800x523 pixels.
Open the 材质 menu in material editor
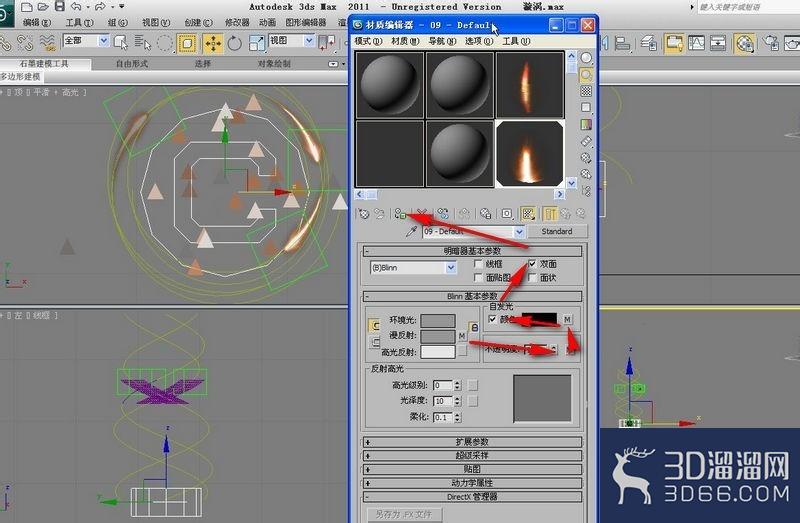pyautogui.click(x=405, y=41)
